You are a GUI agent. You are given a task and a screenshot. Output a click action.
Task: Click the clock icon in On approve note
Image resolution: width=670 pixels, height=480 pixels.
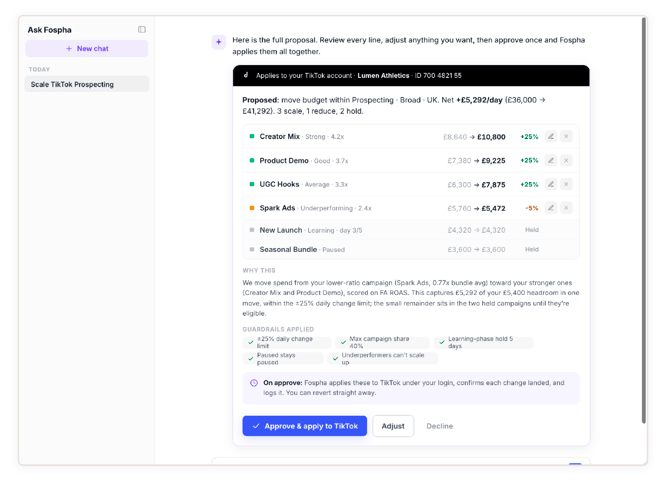254,383
